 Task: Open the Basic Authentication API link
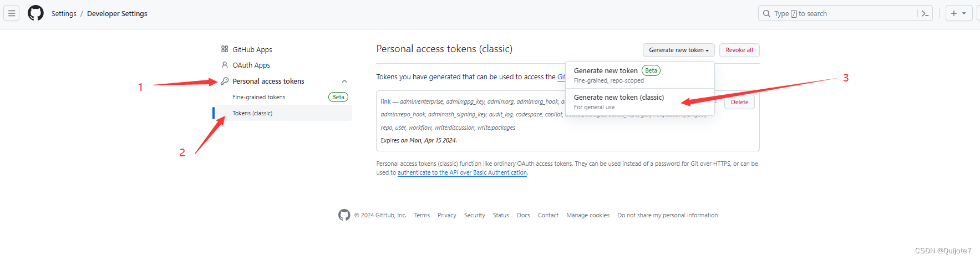462,173
